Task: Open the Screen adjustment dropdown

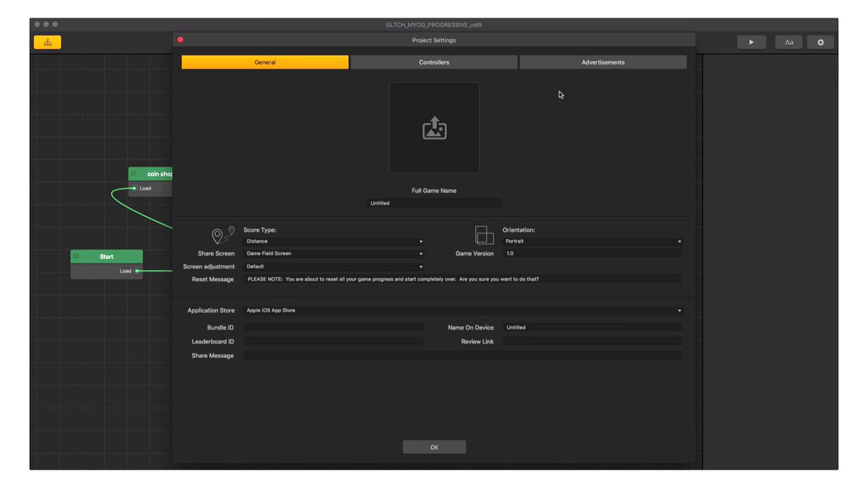Action: tap(334, 266)
